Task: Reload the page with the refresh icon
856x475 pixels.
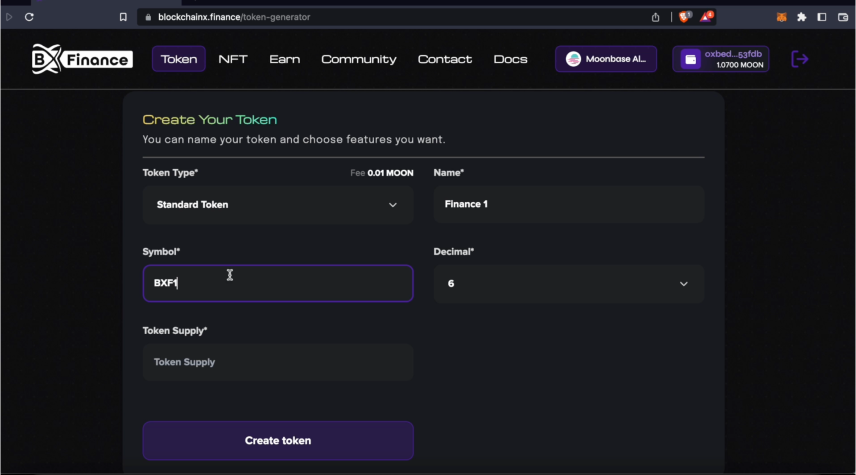Action: tap(29, 17)
